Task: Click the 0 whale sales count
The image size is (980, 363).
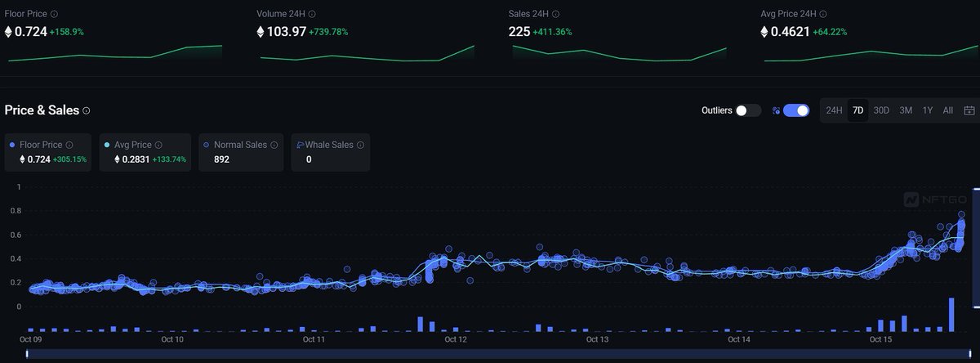Action: click(309, 159)
